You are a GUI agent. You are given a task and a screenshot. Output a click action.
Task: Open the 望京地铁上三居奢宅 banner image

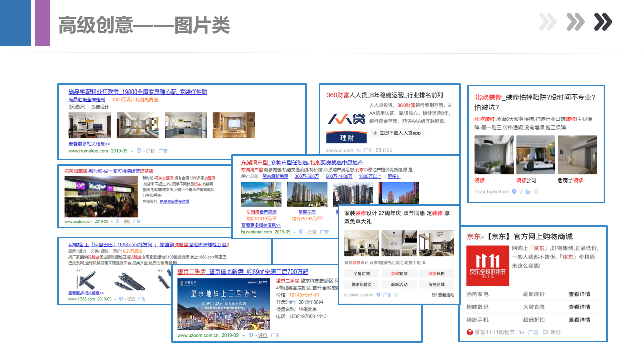(x=224, y=304)
